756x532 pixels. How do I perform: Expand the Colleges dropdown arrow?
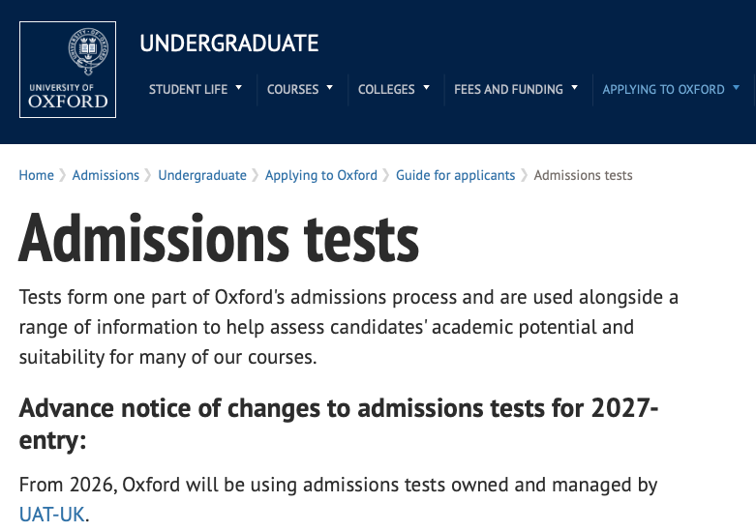point(426,87)
